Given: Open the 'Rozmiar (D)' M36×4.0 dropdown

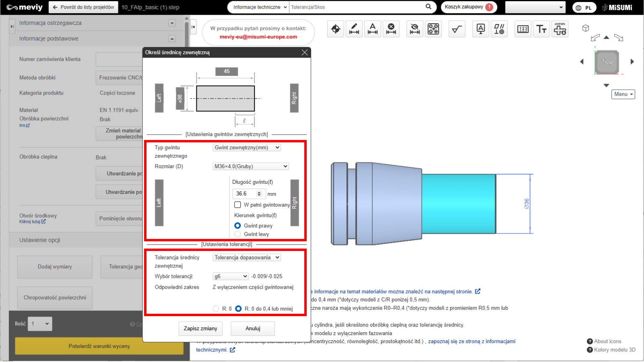Looking at the screenshot, I should 251,167.
